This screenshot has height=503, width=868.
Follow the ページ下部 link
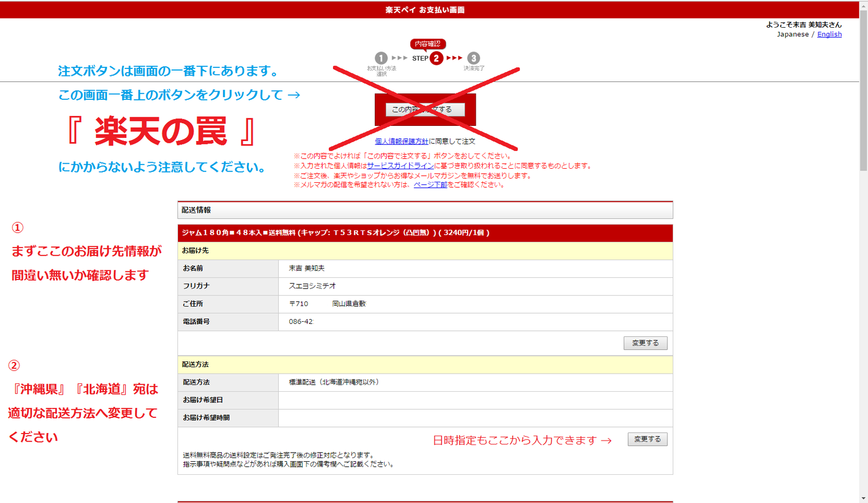pyautogui.click(x=430, y=184)
